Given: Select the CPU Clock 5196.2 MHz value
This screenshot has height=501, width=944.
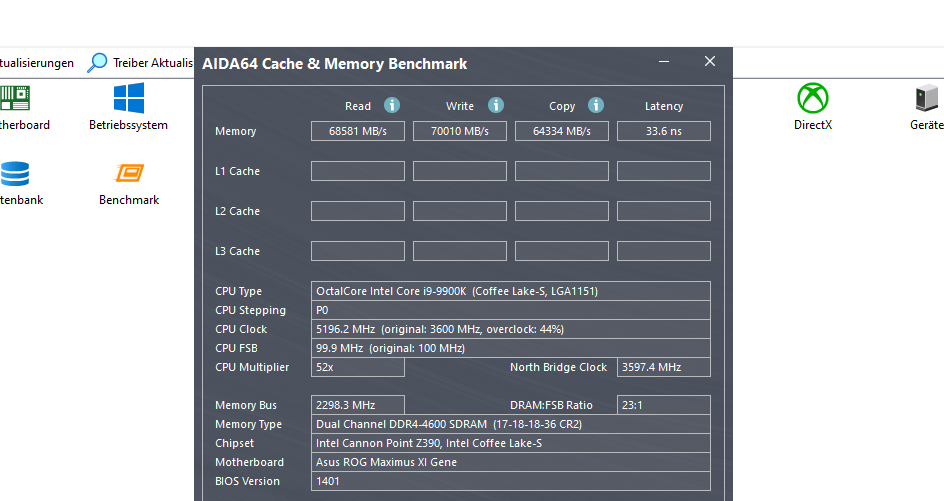Looking at the screenshot, I should point(511,329).
